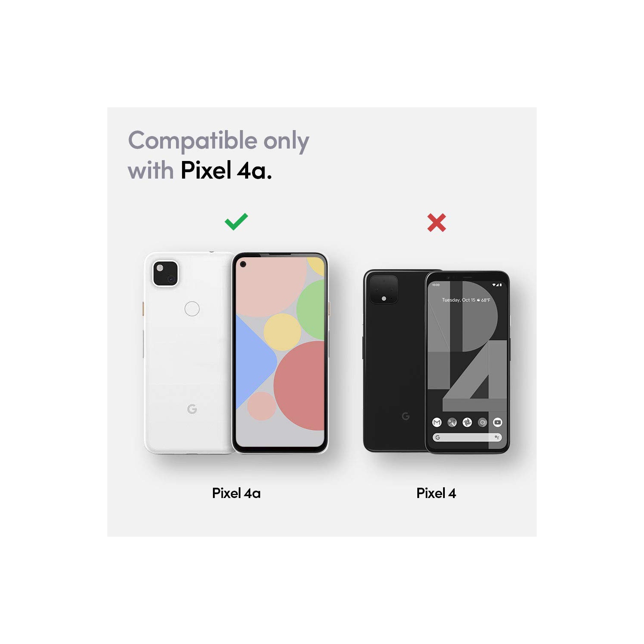The image size is (644, 644).
Task: Click the Maps icon on Pixel 4 dock
Action: pyautogui.click(x=452, y=422)
